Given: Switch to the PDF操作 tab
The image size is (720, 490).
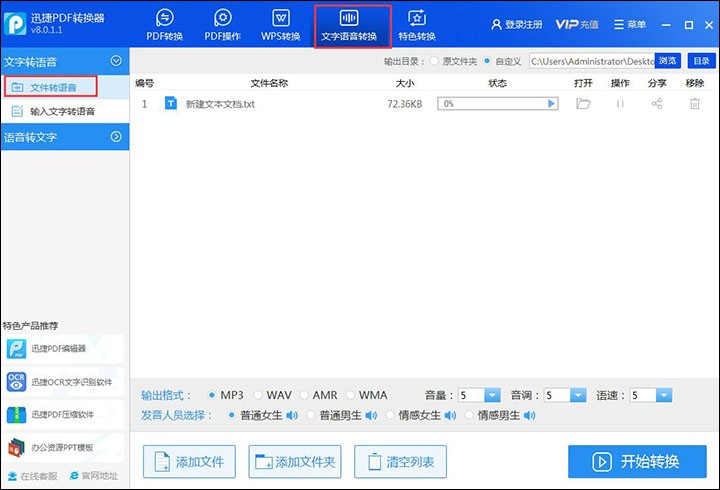Looking at the screenshot, I should click(x=223, y=25).
